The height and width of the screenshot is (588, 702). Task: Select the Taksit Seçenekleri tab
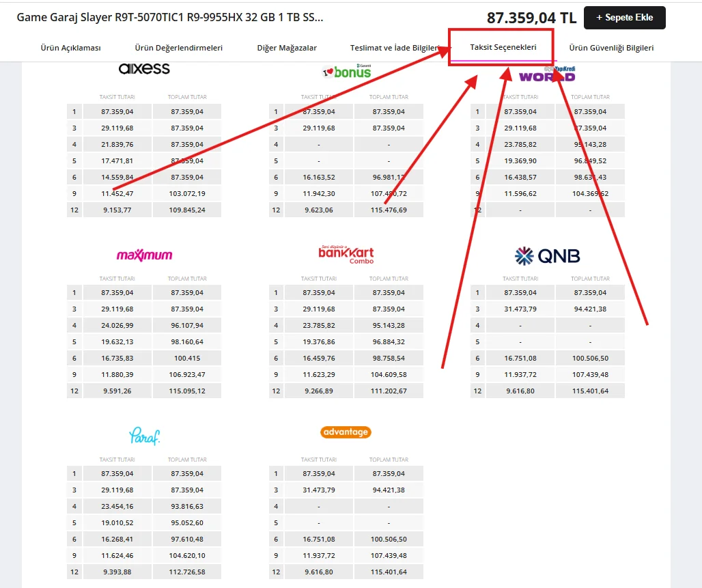pos(503,47)
